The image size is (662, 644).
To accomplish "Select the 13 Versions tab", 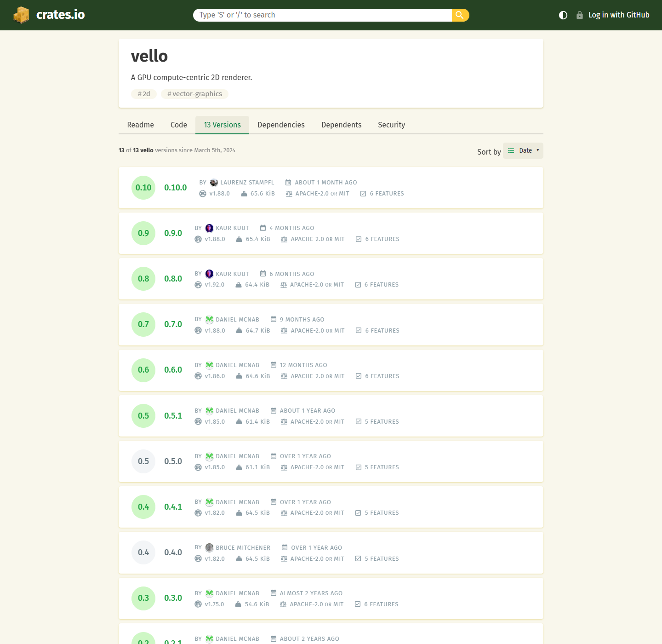I will point(223,125).
